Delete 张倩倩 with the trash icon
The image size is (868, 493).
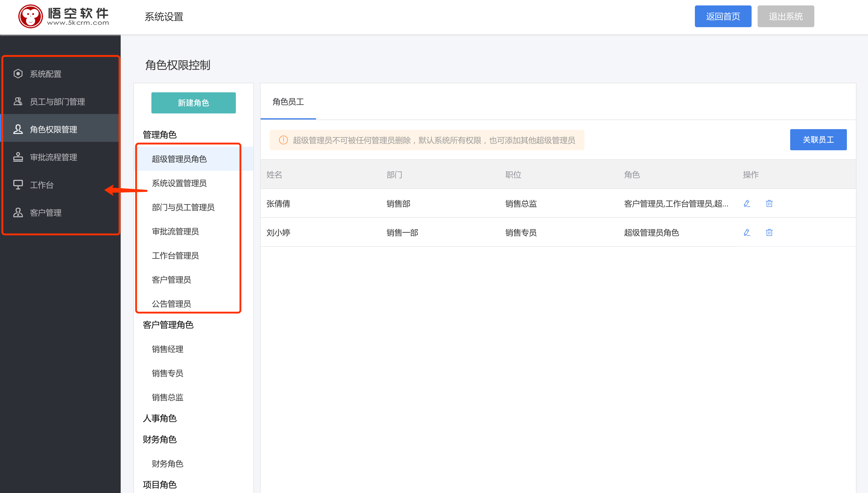click(769, 203)
